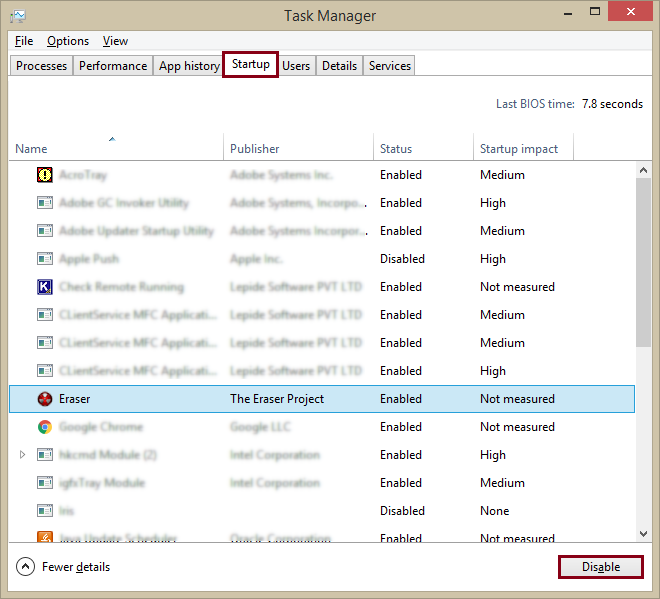Screen dimensions: 660x599
Task: Click the Adobe Updater Startup Utility icon
Action: click(45, 231)
